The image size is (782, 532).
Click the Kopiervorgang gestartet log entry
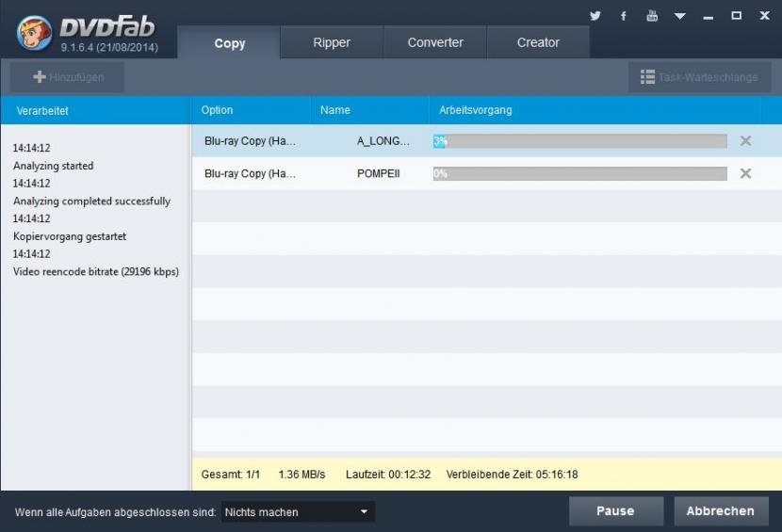[x=70, y=236]
